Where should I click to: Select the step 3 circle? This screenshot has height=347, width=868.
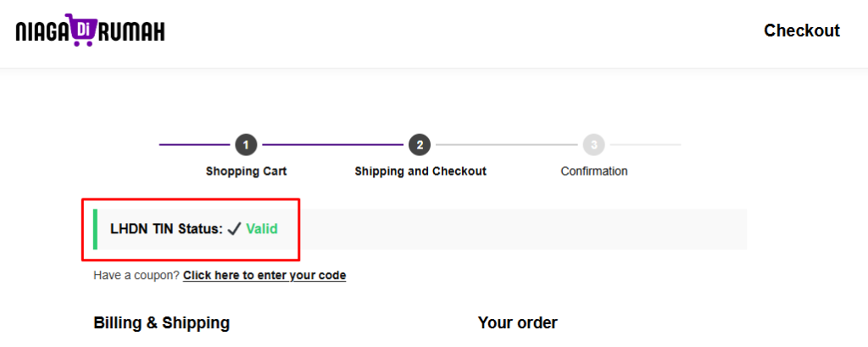point(593,145)
